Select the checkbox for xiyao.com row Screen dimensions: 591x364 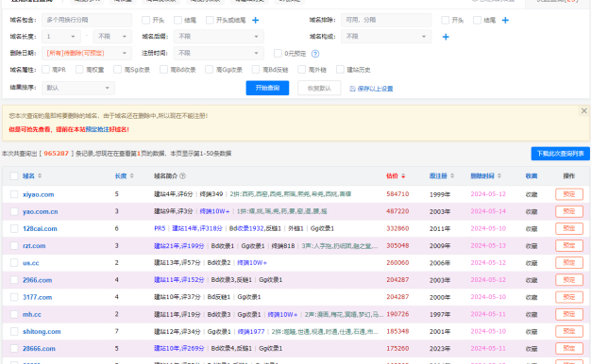point(14,194)
